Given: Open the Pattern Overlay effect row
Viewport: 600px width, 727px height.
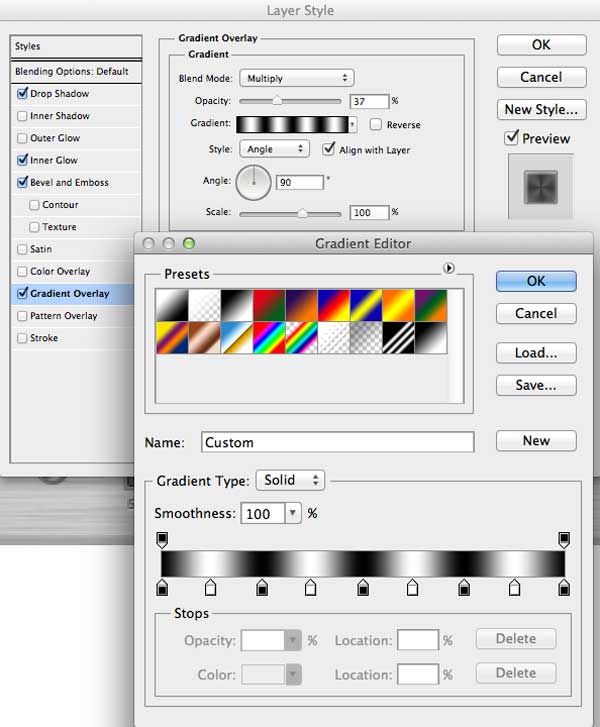Looking at the screenshot, I should click(x=72, y=316).
